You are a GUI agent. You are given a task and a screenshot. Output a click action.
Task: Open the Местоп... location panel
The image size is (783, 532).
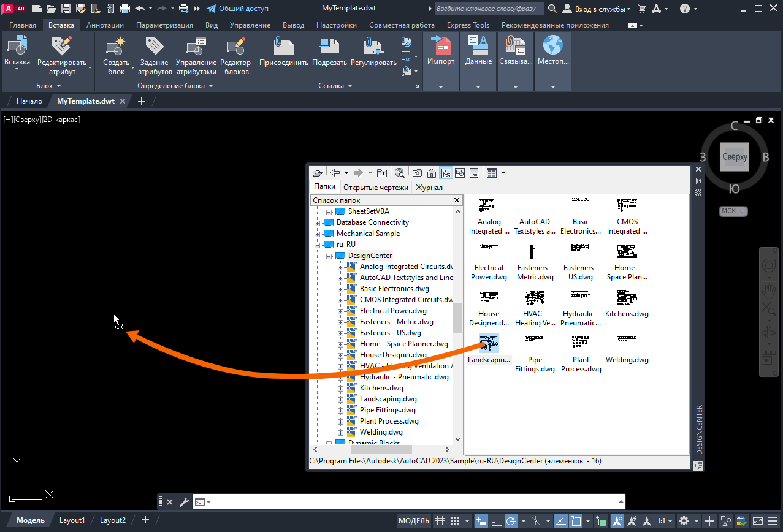point(553,62)
